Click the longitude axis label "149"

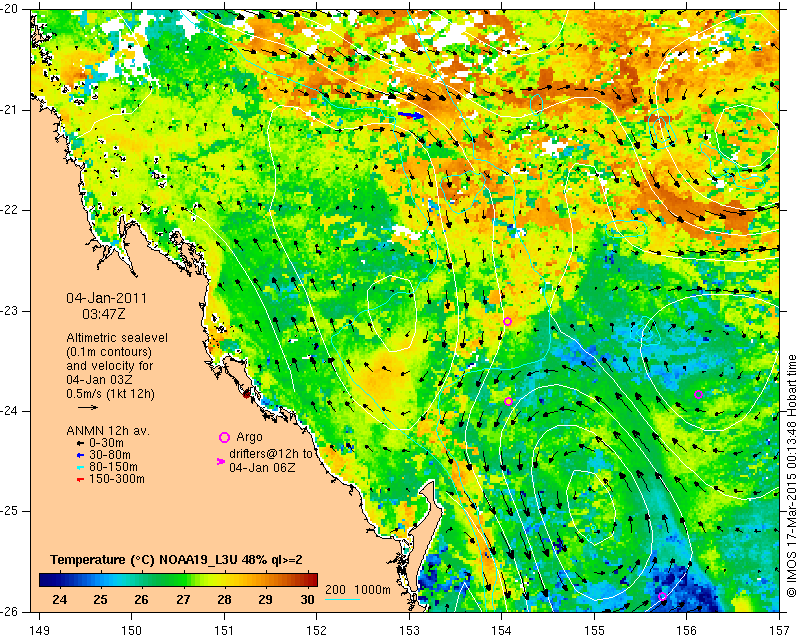click(40, 631)
